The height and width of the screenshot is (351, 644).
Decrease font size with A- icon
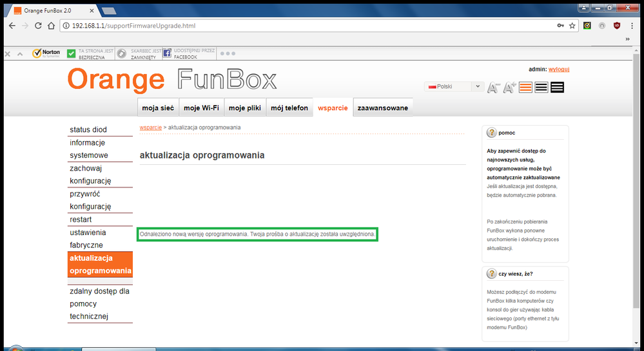(x=494, y=88)
